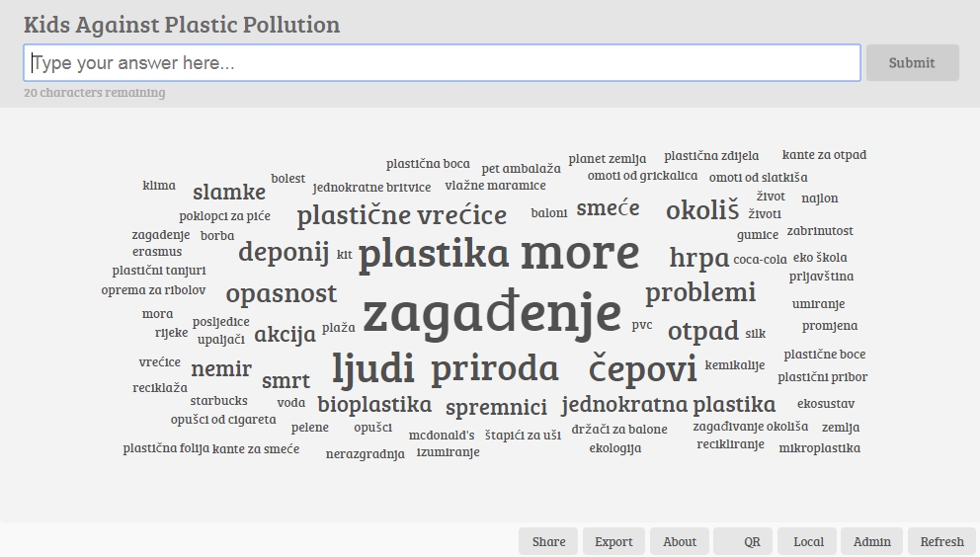Click the 'Kids Against Plastic Pollution' title
This screenshot has width=980, height=557.
(182, 25)
